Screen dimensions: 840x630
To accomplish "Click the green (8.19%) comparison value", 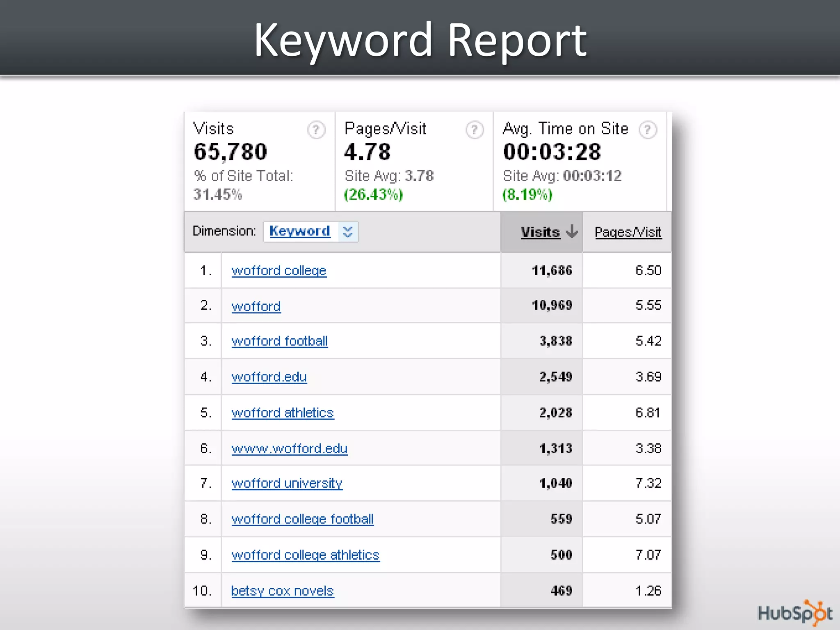I will click(527, 194).
